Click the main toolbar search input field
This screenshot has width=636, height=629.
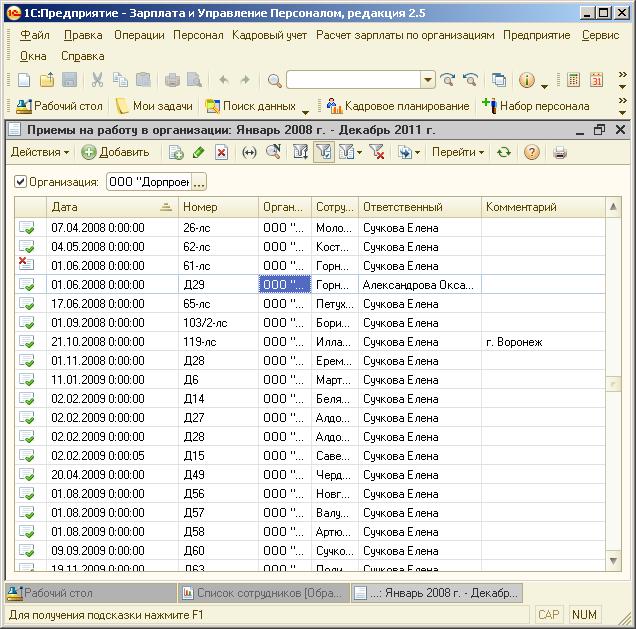pos(353,80)
